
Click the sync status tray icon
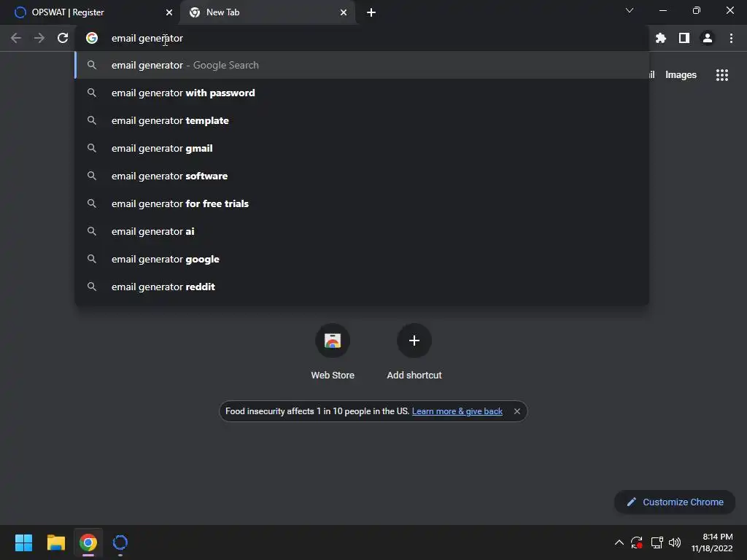coord(636,542)
